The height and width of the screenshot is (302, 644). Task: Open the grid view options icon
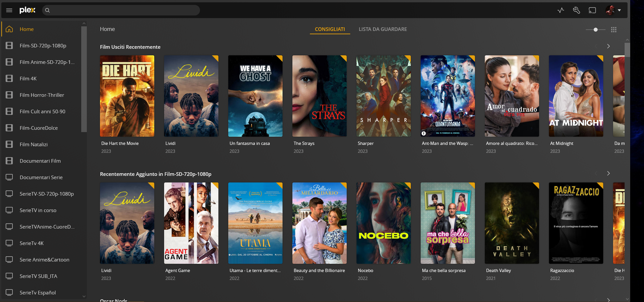point(614,30)
